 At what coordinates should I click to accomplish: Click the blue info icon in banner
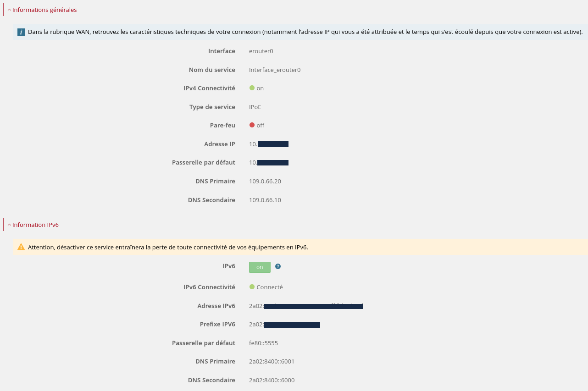click(x=21, y=32)
